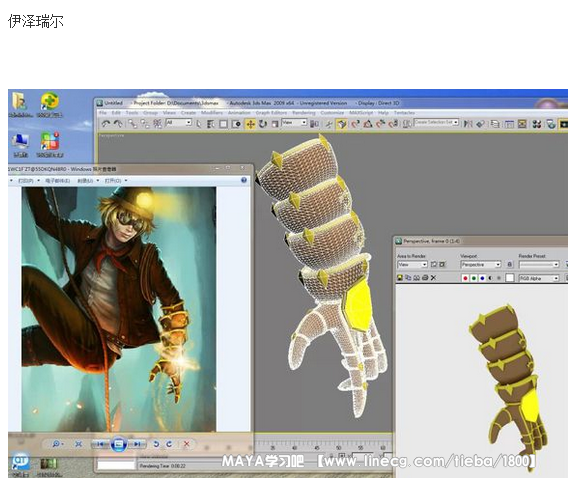Click Clone Rendered Frame Window icon
Viewport: 573px width, 478px height.
417,278
